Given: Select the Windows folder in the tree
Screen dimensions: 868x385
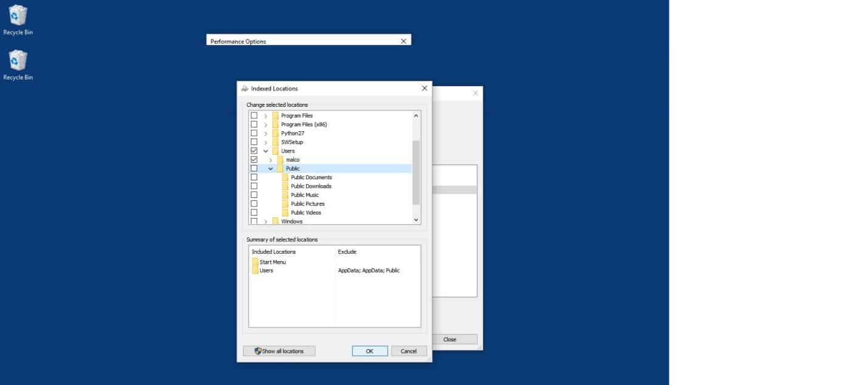Looking at the screenshot, I should point(292,221).
